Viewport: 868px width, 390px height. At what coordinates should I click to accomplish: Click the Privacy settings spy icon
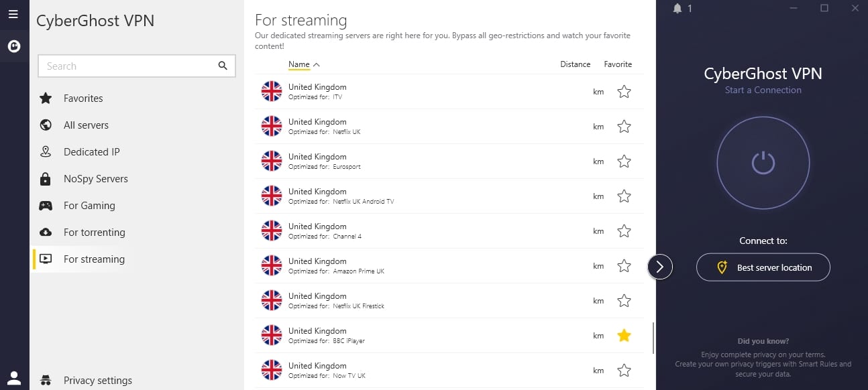tap(46, 380)
